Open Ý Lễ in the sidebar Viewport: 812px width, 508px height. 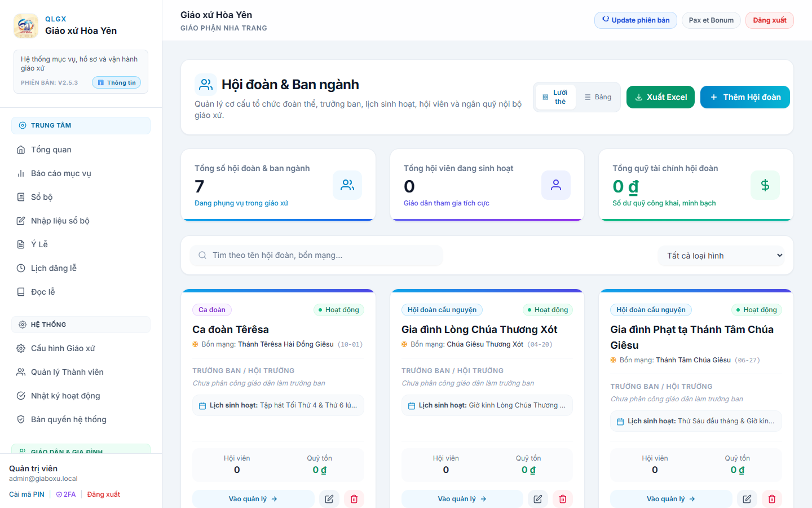point(81,244)
